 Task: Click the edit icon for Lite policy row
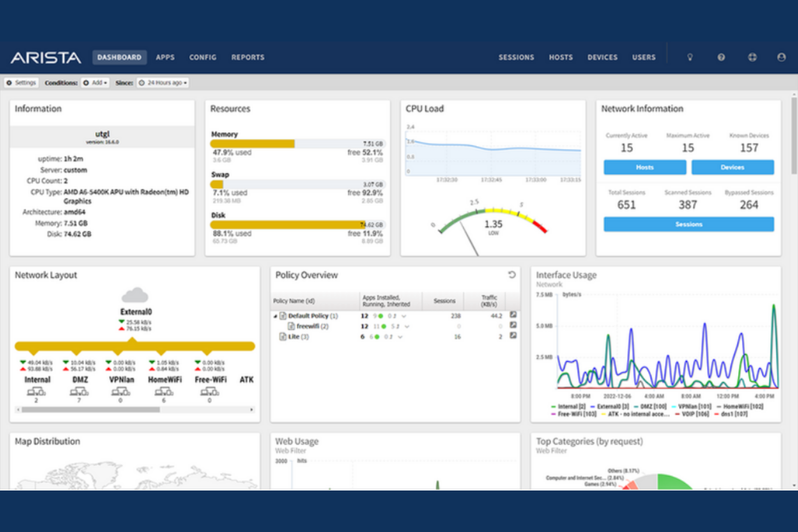point(513,336)
